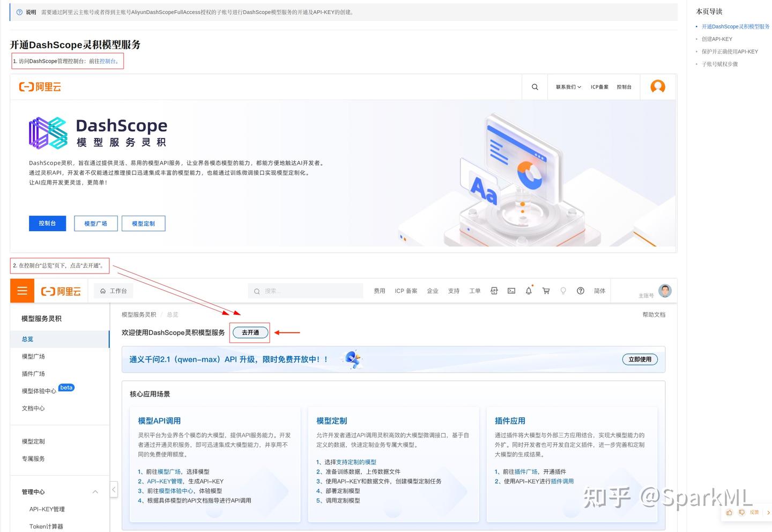Give a thumbs down in the feedback widget

click(741, 513)
